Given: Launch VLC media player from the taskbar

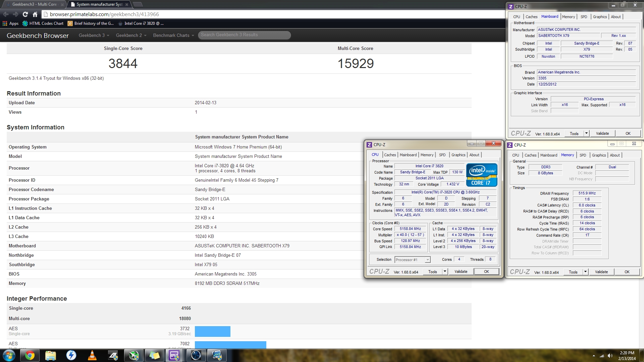Looking at the screenshot, I should [x=92, y=355].
